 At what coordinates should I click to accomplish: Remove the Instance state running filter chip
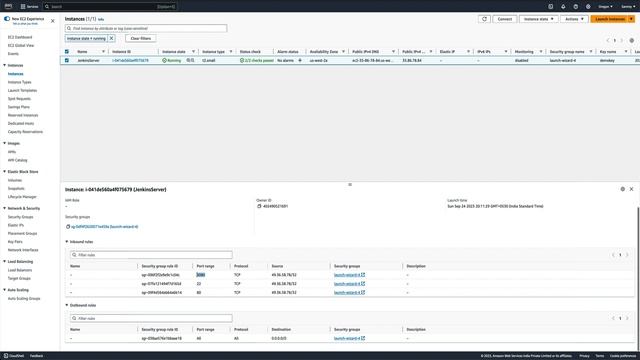click(x=111, y=38)
